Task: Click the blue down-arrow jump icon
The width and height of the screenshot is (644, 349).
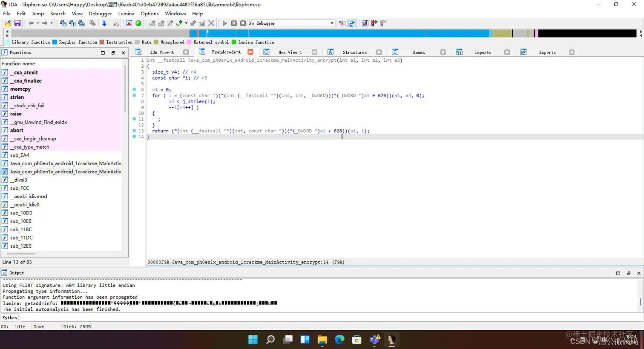Action: click(104, 23)
